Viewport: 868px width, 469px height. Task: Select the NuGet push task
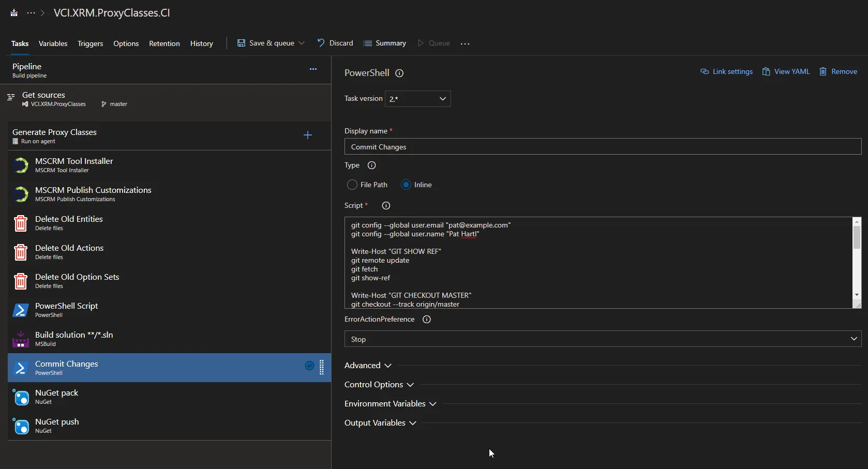coord(57,426)
